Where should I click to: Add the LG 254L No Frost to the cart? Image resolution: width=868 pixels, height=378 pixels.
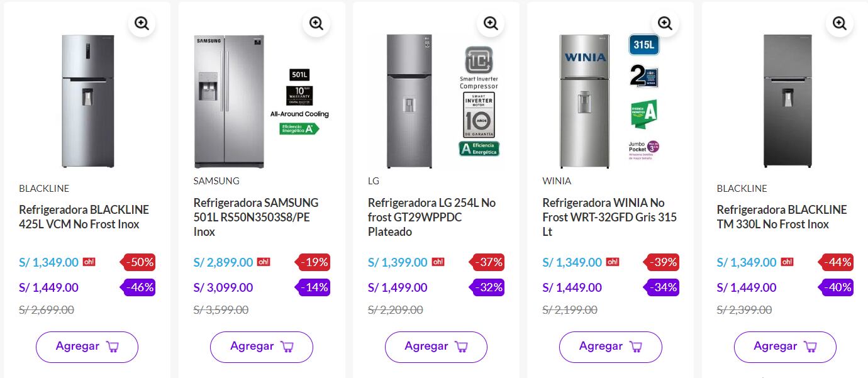point(436,347)
